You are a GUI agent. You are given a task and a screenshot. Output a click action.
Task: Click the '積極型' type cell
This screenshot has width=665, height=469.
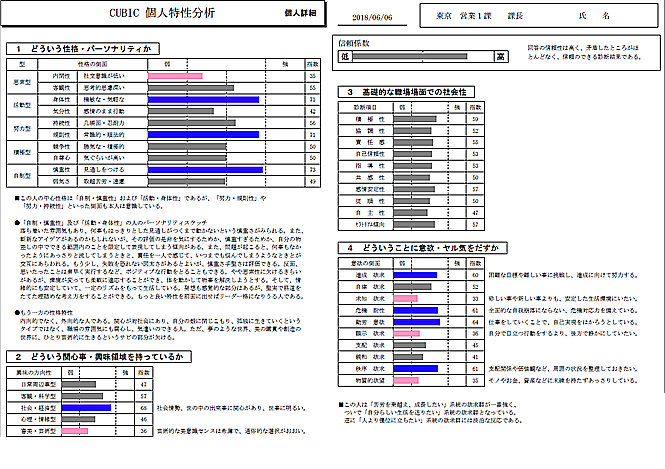[22, 152]
